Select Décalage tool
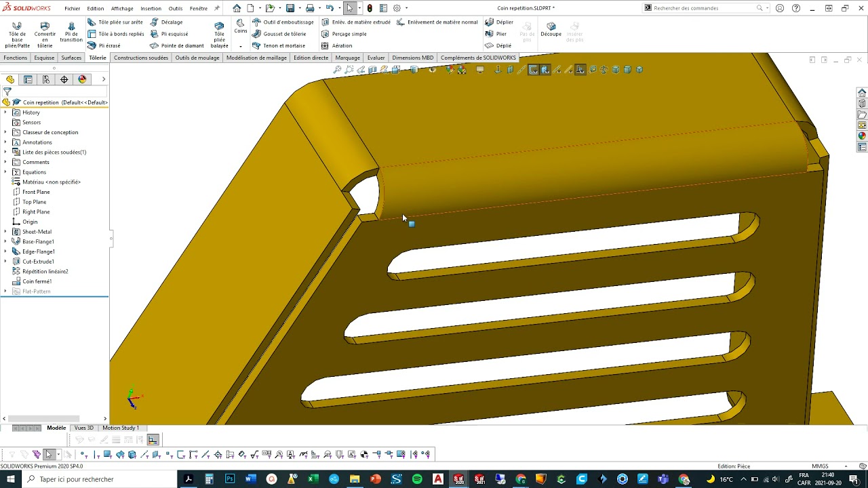Image resolution: width=868 pixels, height=488 pixels. (x=166, y=22)
